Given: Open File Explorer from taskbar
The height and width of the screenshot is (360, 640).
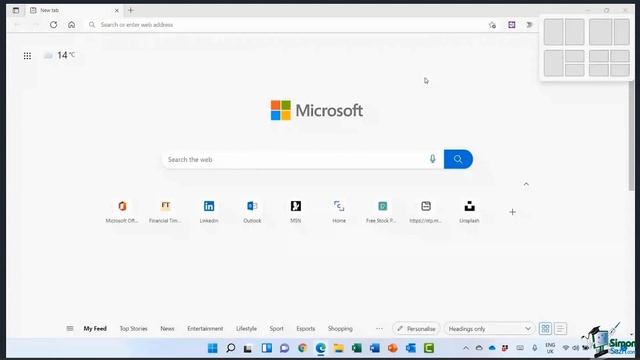Looking at the screenshot, I should click(338, 348).
